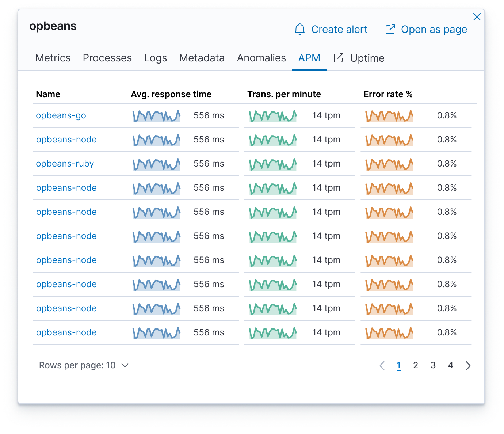Image resolution: width=504 pixels, height=434 pixels.
Task: Open the Processes tab
Action: pyautogui.click(x=107, y=58)
